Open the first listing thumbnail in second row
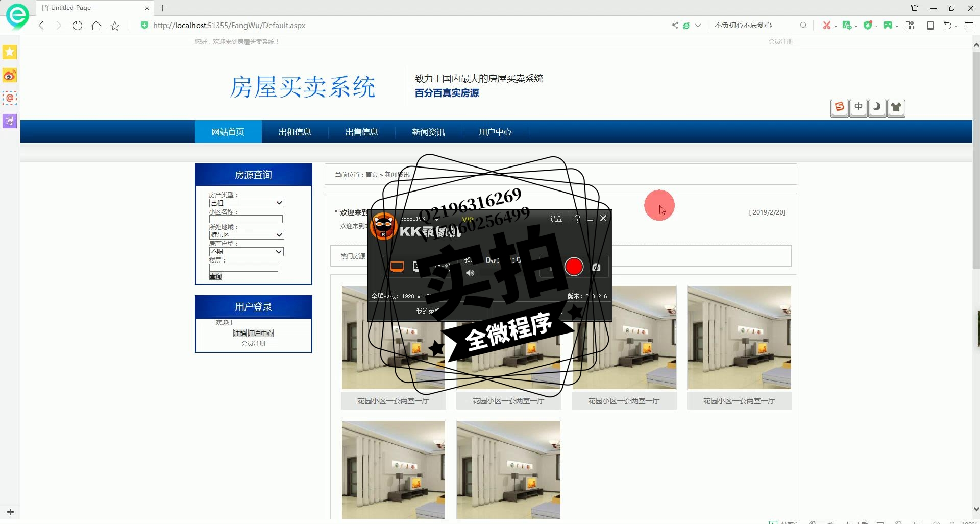Viewport: 980px width, 524px height. (394, 470)
